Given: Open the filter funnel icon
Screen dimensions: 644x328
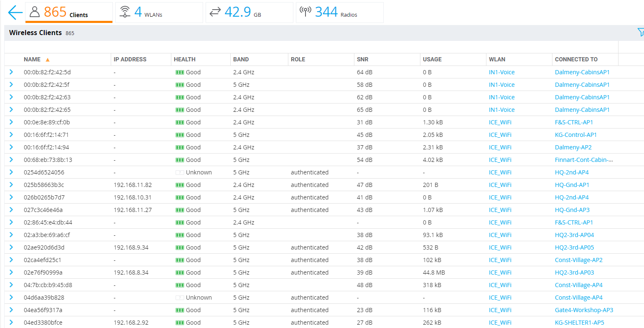Looking at the screenshot, I should click(x=641, y=33).
